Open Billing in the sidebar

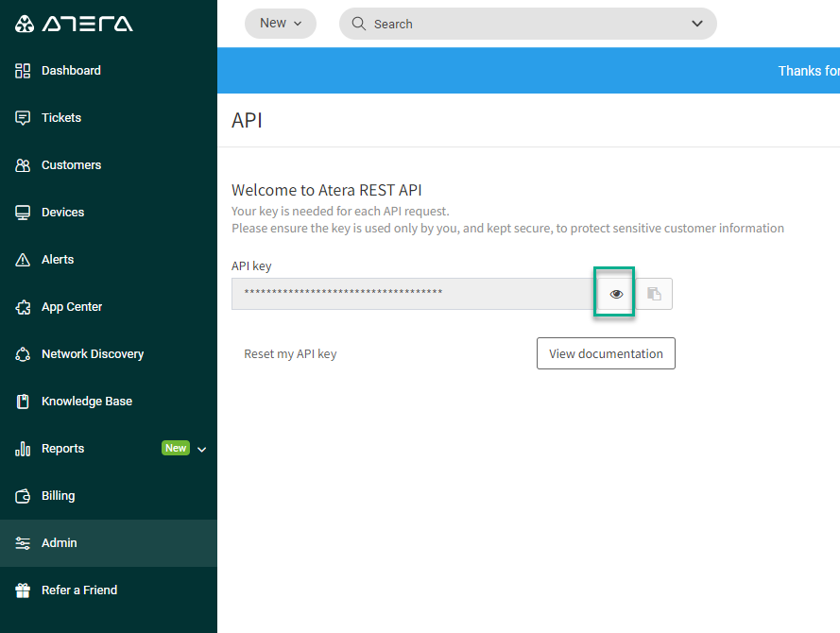point(109,496)
